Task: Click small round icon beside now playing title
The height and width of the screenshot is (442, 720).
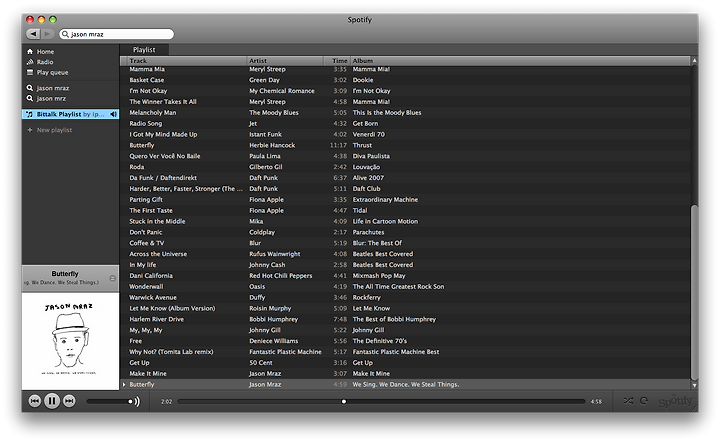Action: 112,278
